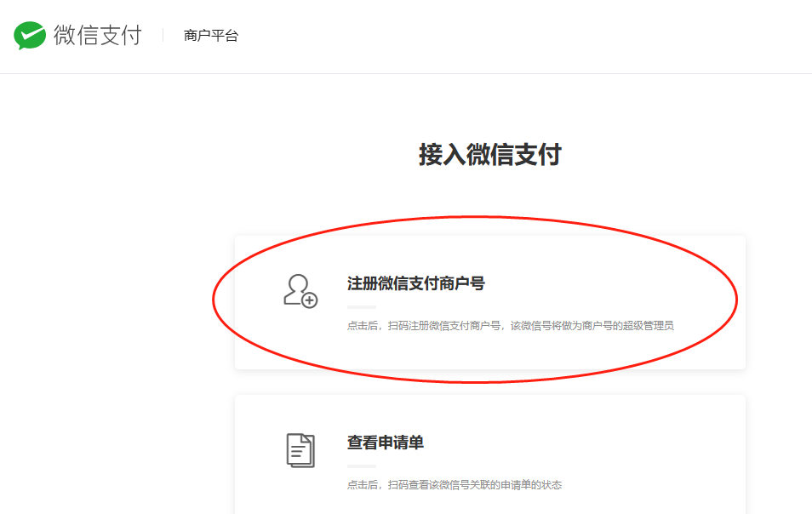This screenshot has height=514, width=812.
Task: Open the 查看申请单 option
Action: pos(386,443)
